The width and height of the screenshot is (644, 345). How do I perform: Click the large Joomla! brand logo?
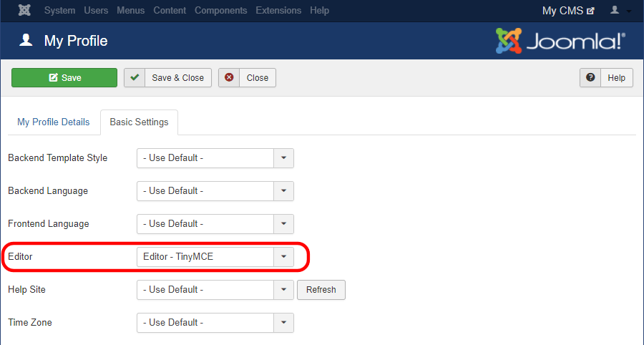[x=560, y=41]
